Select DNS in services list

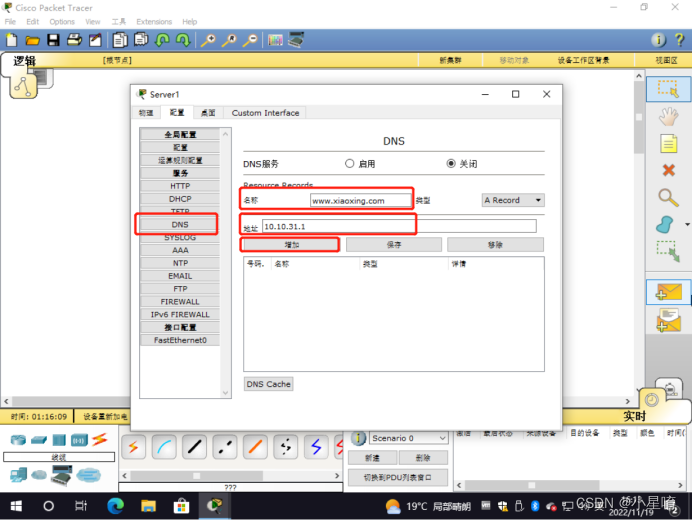180,225
